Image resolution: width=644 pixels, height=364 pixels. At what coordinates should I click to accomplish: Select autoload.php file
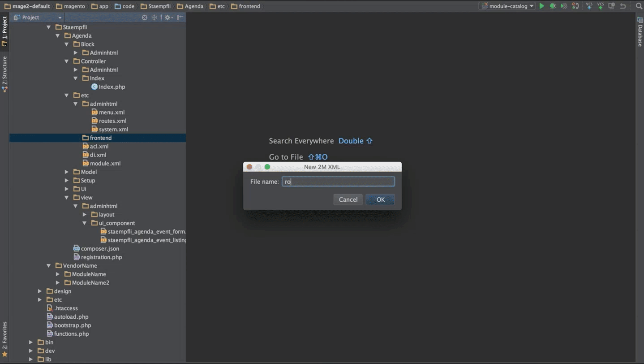coord(68,317)
